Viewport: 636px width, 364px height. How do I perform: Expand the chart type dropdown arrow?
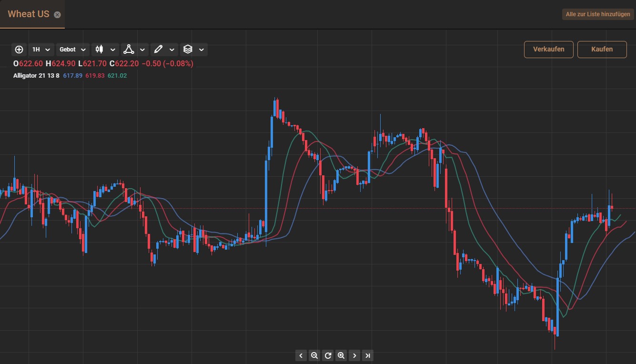(x=113, y=50)
